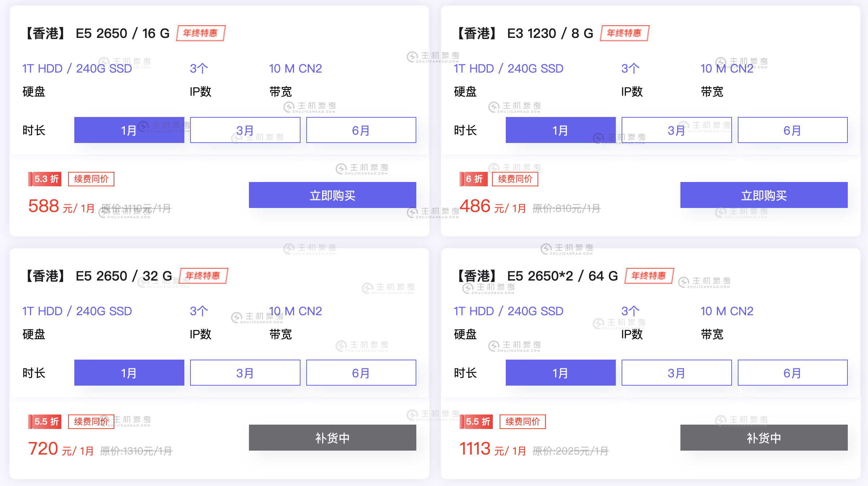Select 3月 duration for E5 2650 32G

point(245,373)
